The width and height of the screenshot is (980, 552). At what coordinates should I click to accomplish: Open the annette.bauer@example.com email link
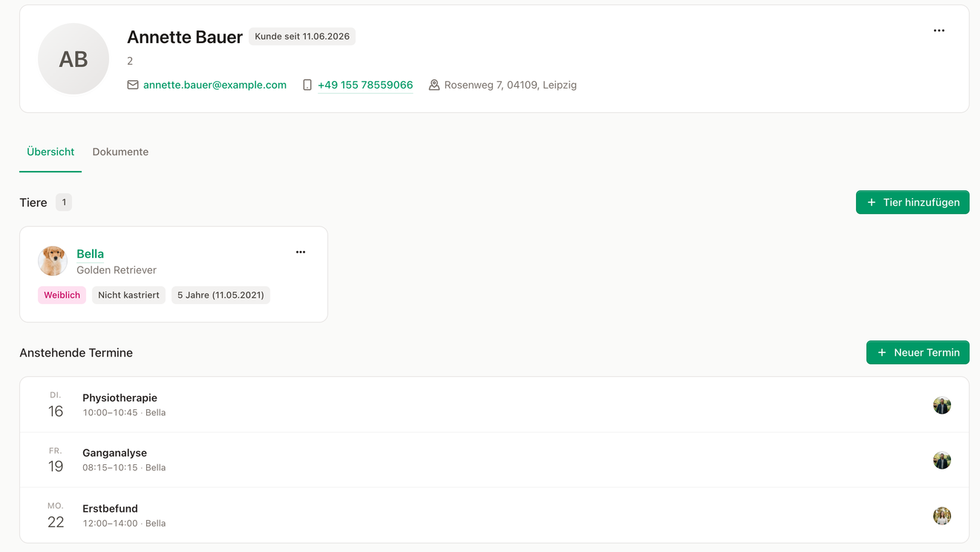[215, 85]
